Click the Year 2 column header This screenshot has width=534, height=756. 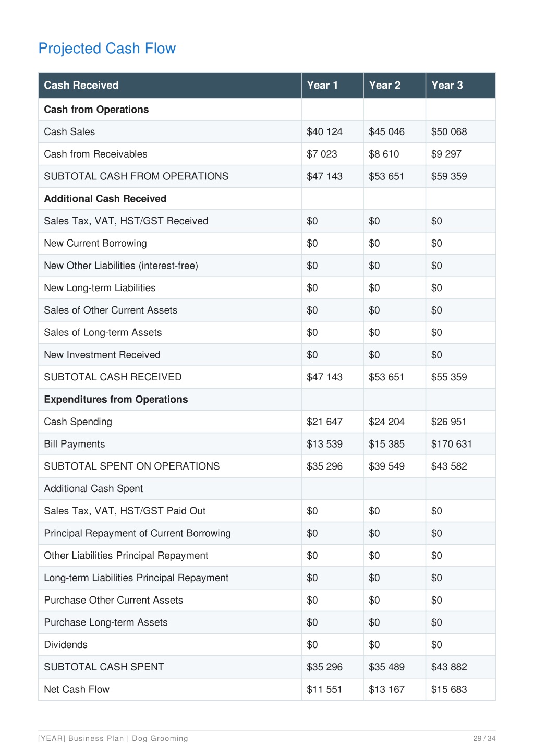(x=385, y=85)
